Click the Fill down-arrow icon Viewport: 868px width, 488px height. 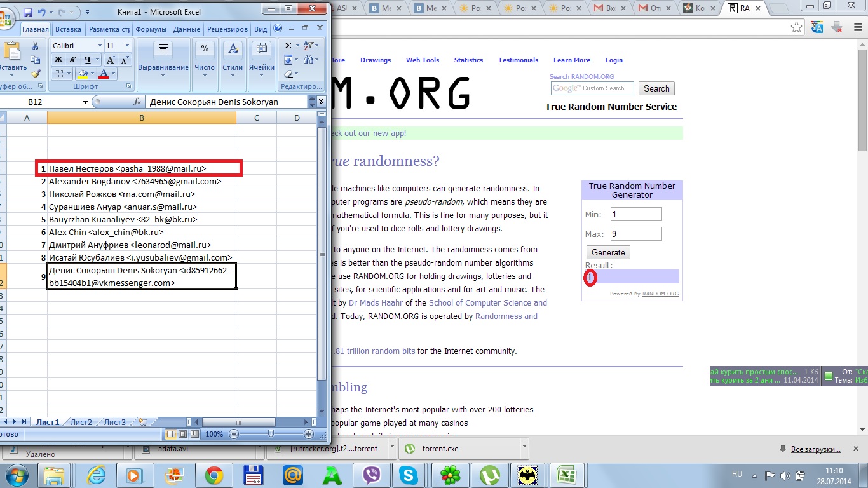288,60
